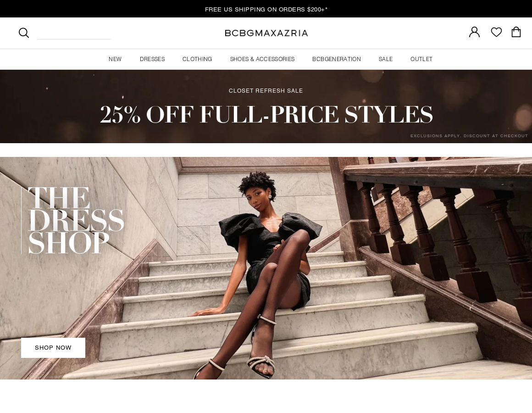Expand the BCBGENERATION menu
The width and height of the screenshot is (532, 413).
pyautogui.click(x=337, y=59)
